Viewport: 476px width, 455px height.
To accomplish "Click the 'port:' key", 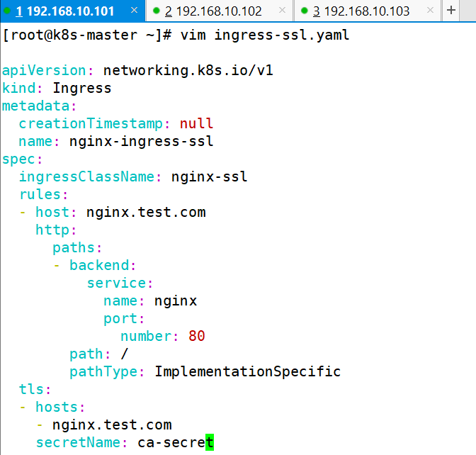I will [124, 319].
